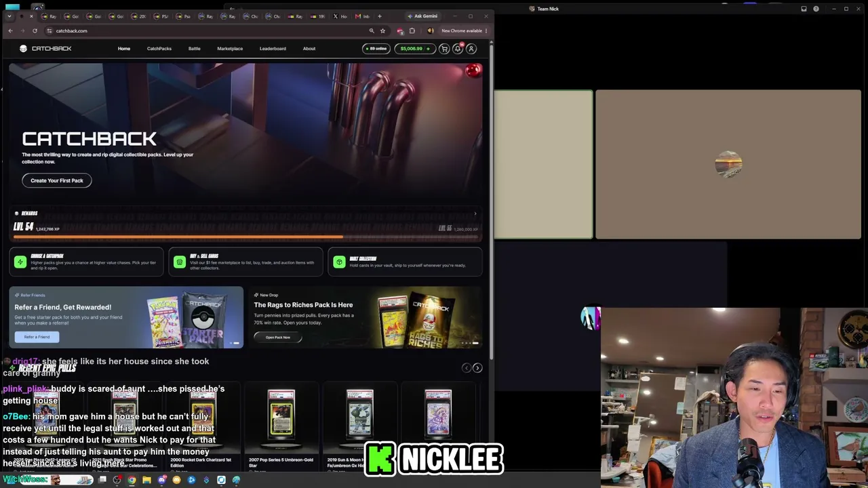Click the red ball icon on hero banner
Viewport: 868px width, 488px height.
coord(473,70)
